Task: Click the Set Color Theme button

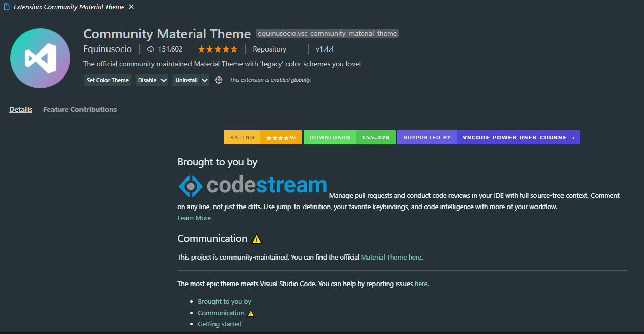Action: (108, 80)
